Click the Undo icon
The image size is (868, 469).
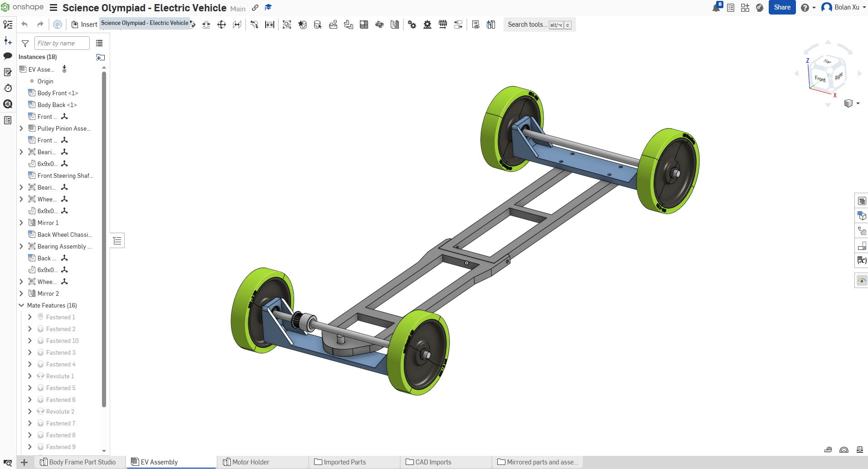24,24
